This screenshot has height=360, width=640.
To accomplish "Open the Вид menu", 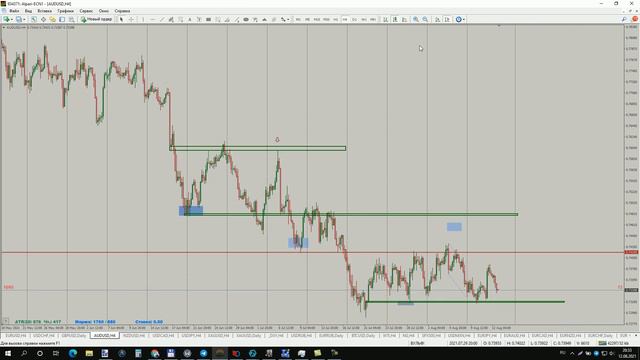I will pos(28,11).
